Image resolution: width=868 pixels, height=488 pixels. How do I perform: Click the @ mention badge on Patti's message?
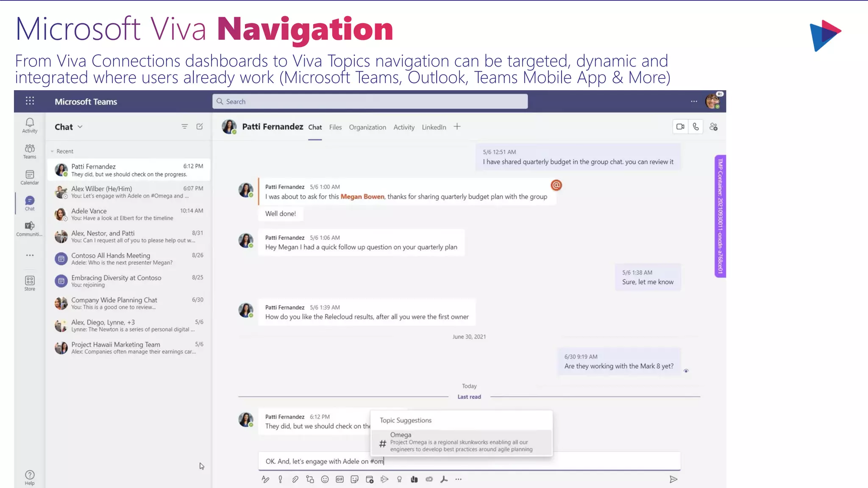click(556, 185)
